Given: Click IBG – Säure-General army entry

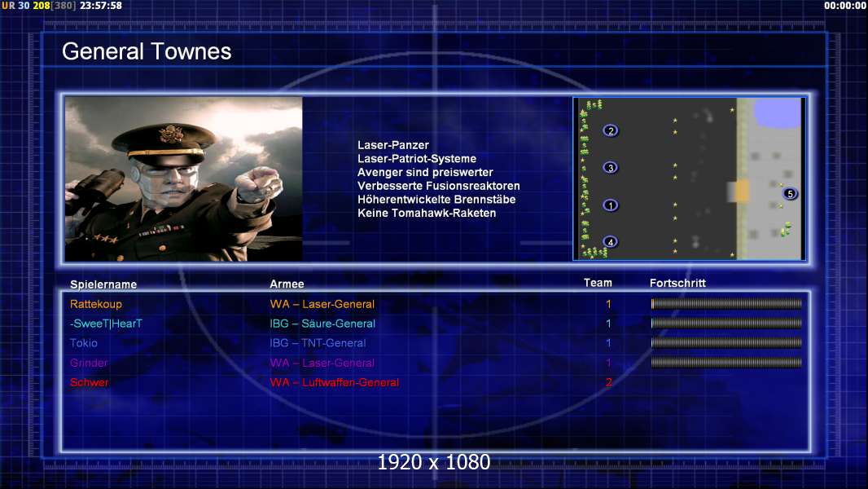Looking at the screenshot, I should (322, 324).
